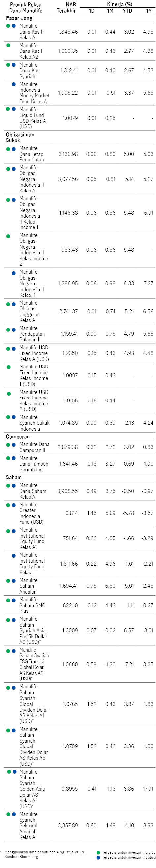Image resolution: width=156 pixels, height=868 pixels.
Task: Click the green dot beside Manulife USD Fixed Income Kelas Income 2
Action: [x=9, y=393]
